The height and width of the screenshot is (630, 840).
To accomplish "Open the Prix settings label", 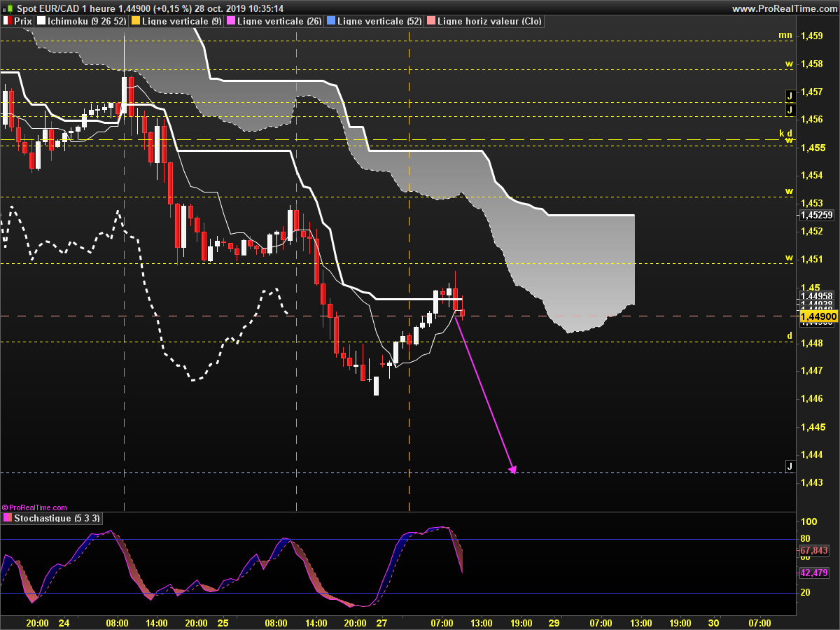I will [23, 21].
